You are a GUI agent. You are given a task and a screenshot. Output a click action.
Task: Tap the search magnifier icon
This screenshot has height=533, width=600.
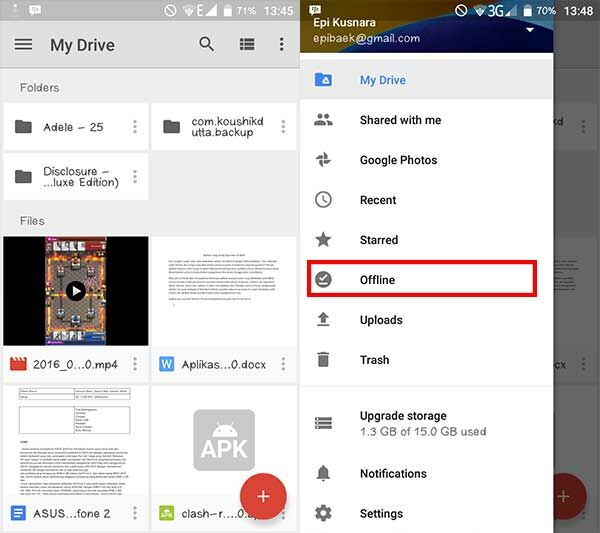pos(207,44)
